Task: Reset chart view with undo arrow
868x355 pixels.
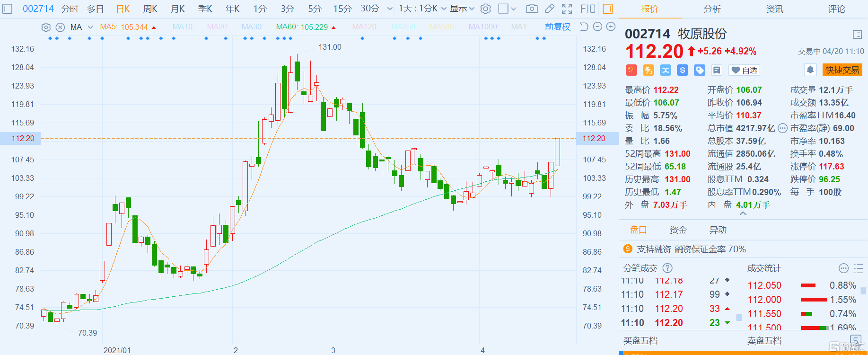Action: [x=584, y=27]
